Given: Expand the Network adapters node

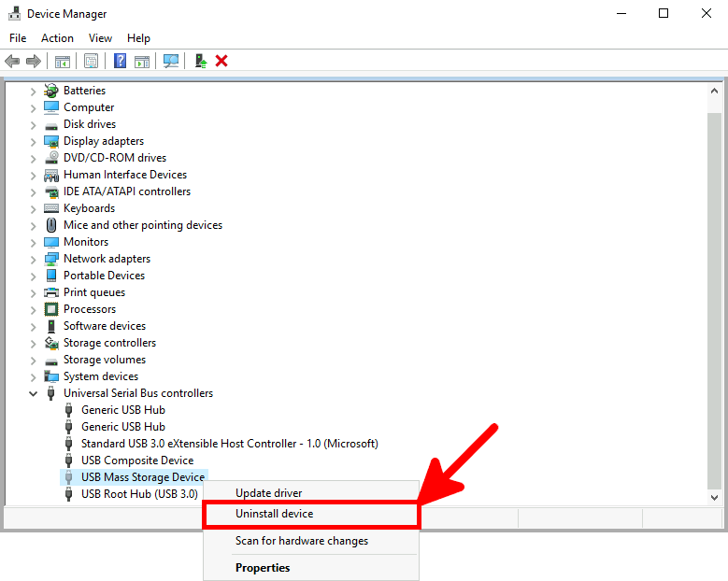Looking at the screenshot, I should 34,259.
